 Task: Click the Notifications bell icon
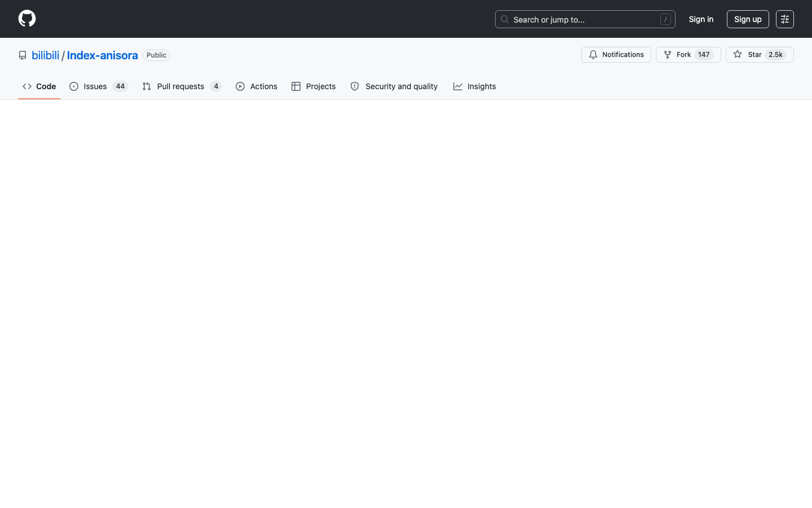593,55
